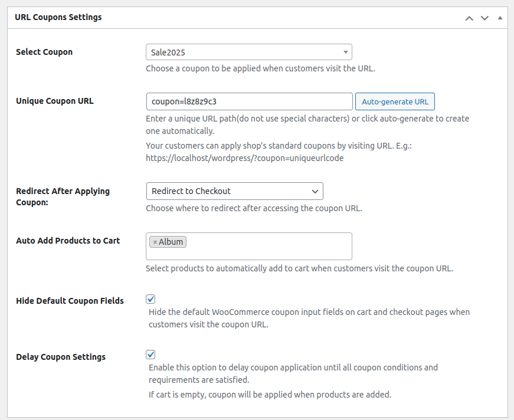Remove the Album product tag

(155, 242)
